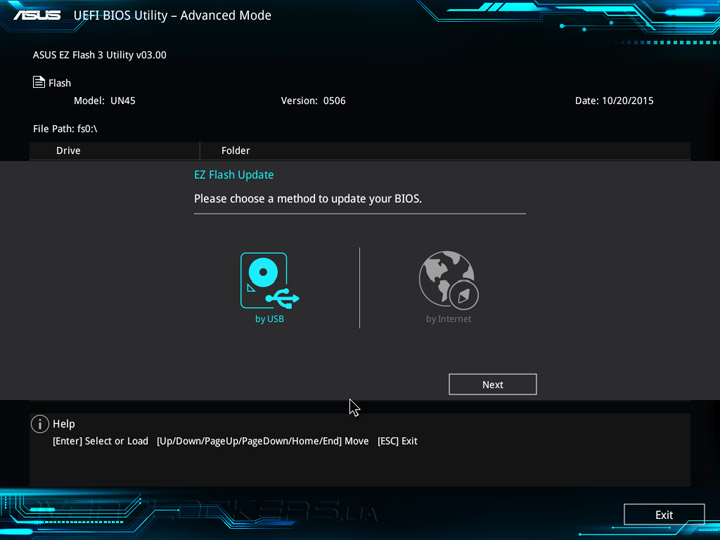Viewport: 720px width, 540px height.
Task: Click "ASUS EZ Flash 3 Utility v03.00" title
Action: 100,55
